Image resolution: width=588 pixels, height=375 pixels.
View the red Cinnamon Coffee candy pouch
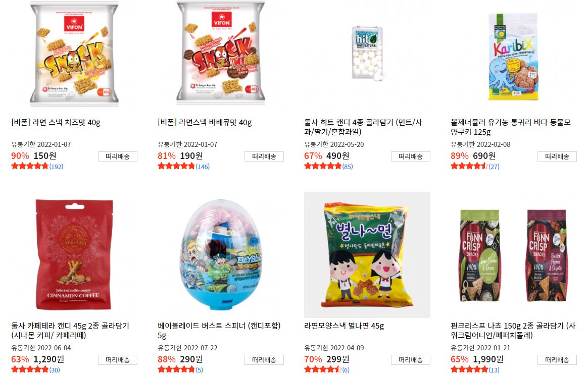tap(74, 255)
